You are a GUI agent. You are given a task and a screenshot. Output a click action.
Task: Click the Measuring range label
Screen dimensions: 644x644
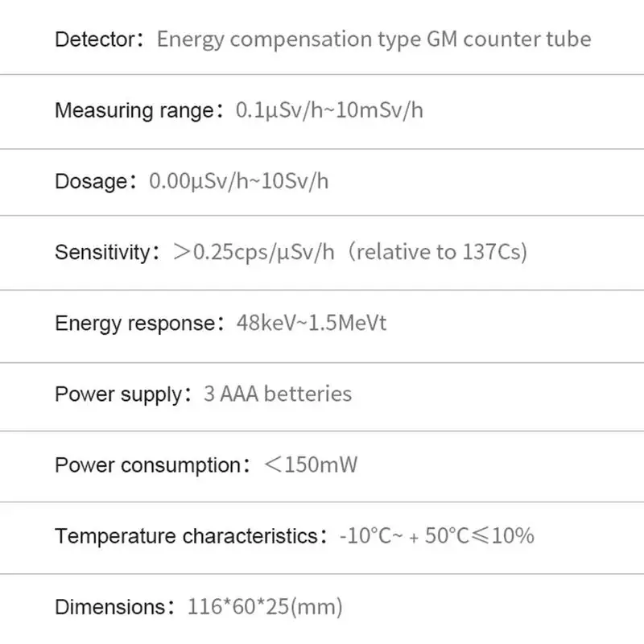click(x=134, y=110)
